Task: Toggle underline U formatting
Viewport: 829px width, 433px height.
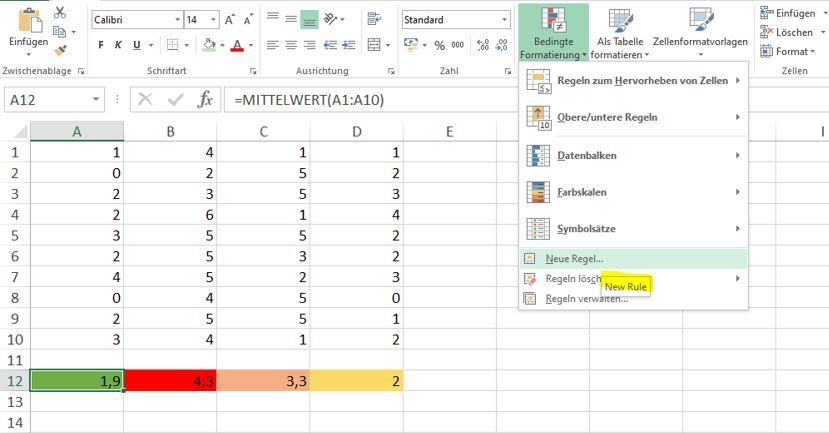Action: point(136,45)
